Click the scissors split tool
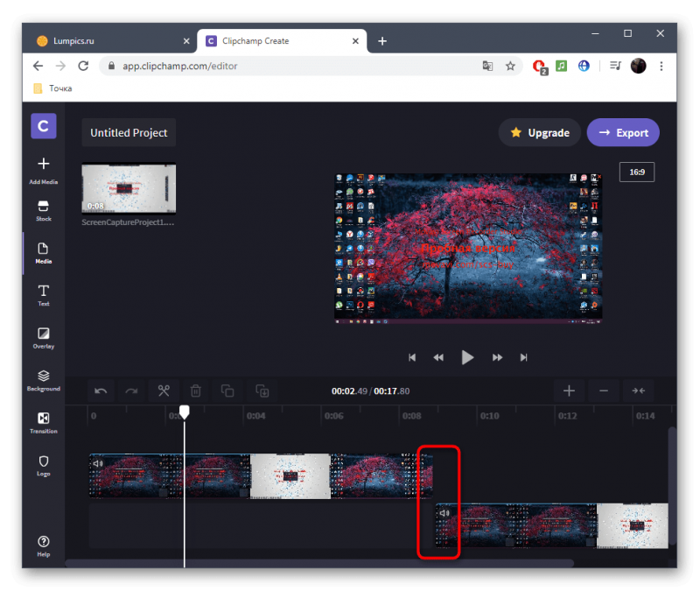Viewport: 700px width, 591px height. tap(164, 391)
